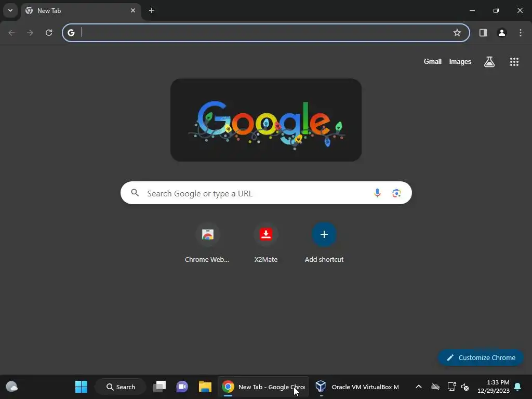The image size is (532, 399).
Task: Open Images link
Action: click(460, 61)
